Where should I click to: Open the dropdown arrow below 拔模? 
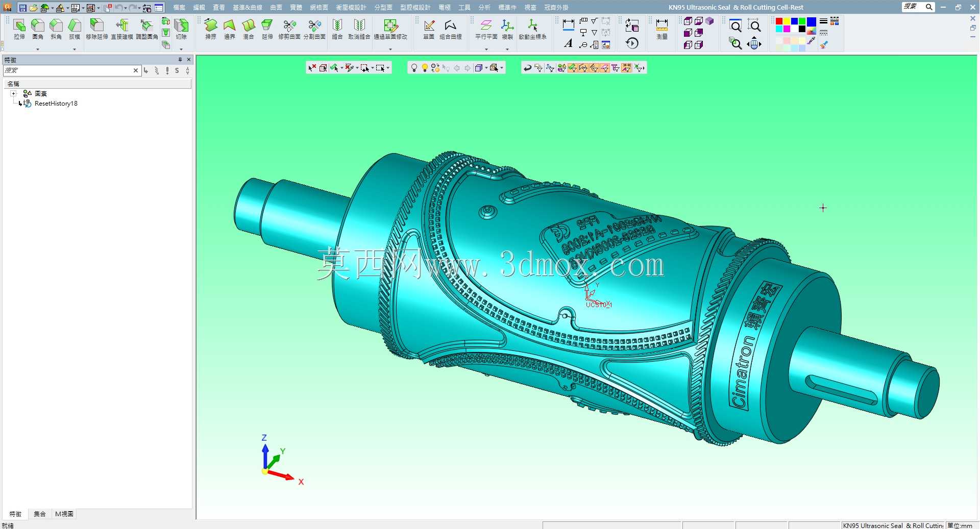click(75, 49)
